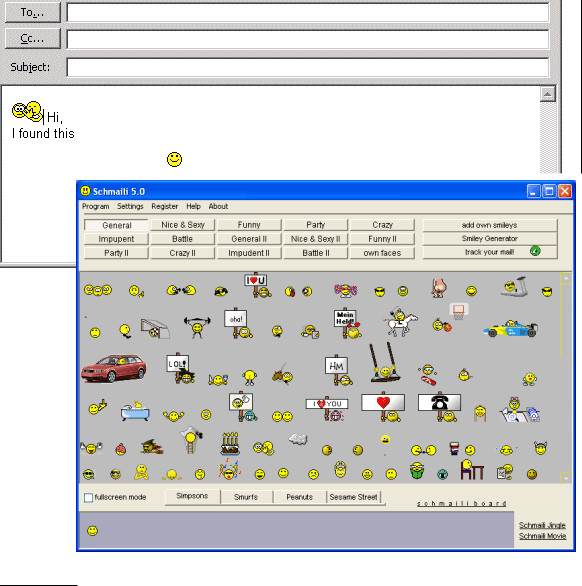The height and width of the screenshot is (586, 582).
Task: Pick the soccer goal smiley
Action: [x=155, y=329]
